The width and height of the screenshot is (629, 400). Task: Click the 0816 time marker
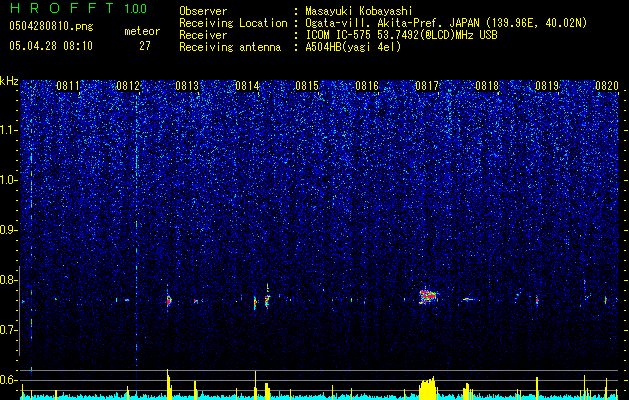367,86
